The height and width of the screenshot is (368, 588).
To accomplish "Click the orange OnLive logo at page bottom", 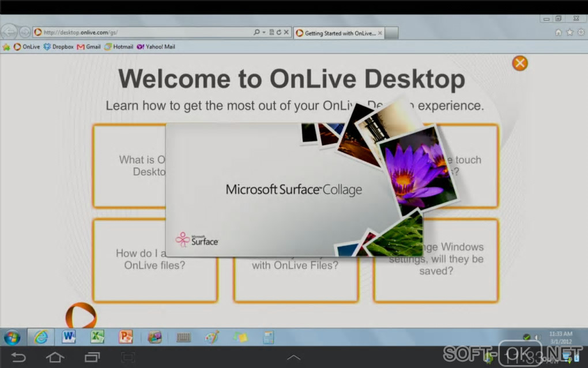I will [x=81, y=315].
